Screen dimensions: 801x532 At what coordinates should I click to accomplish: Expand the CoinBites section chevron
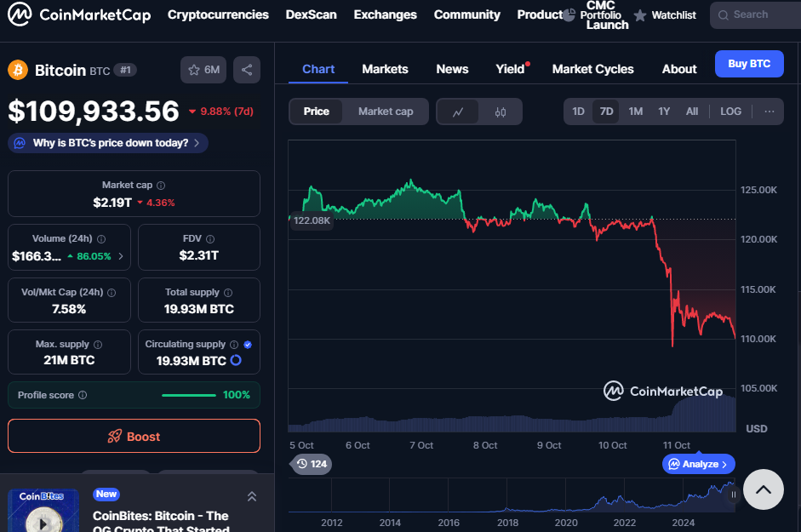click(251, 496)
